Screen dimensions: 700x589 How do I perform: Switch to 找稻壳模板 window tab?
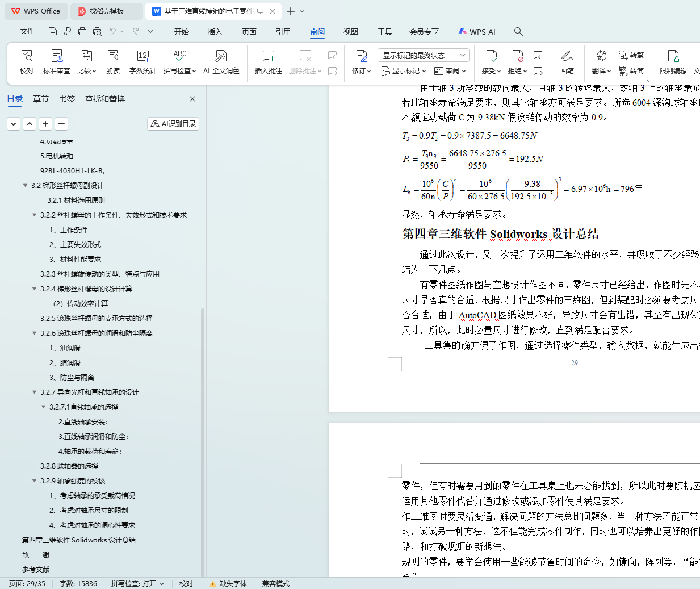pos(107,11)
